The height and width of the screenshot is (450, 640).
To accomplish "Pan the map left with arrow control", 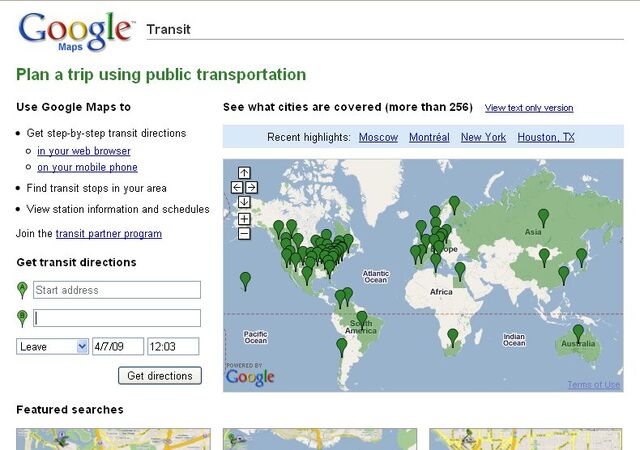I will pyautogui.click(x=237, y=187).
